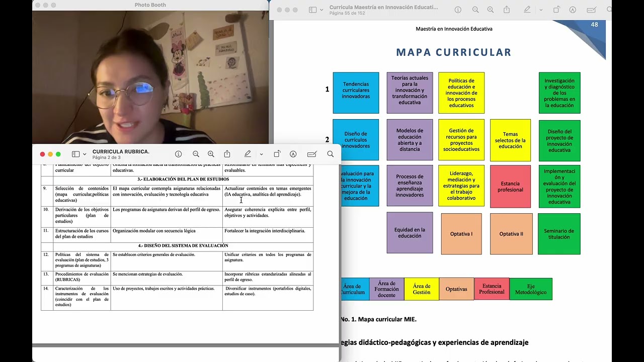The height and width of the screenshot is (362, 644).
Task: Open sidebar view chevron in Curricula Maestría window
Action: (321, 10)
